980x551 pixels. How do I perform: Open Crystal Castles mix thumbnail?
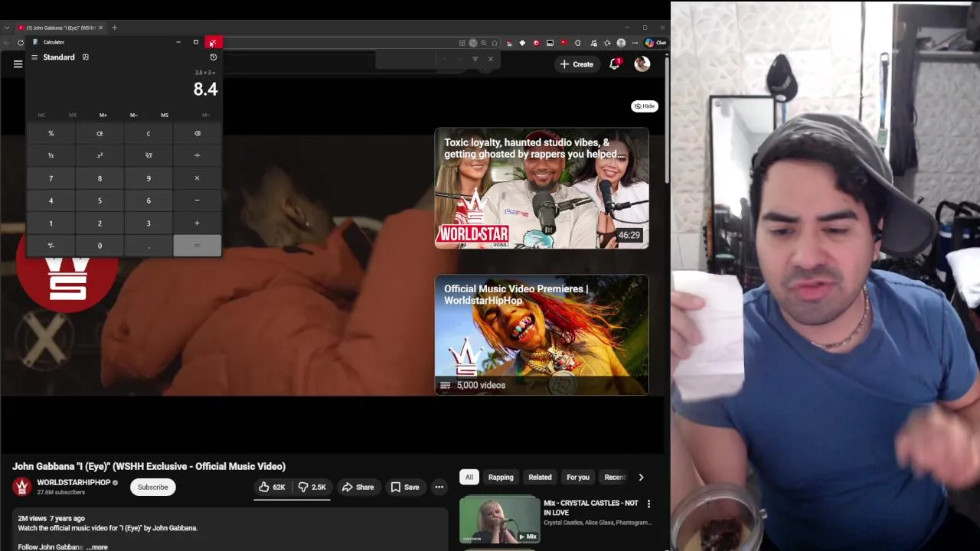coord(499,520)
